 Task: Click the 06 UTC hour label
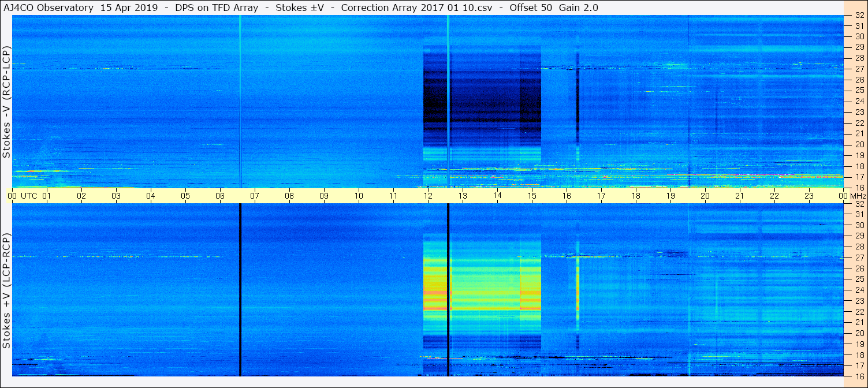click(220, 196)
